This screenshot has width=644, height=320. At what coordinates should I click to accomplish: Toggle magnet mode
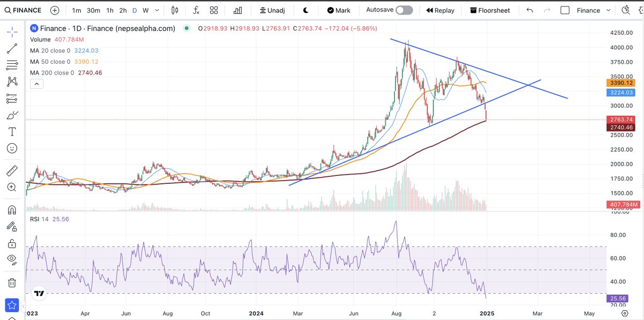[x=12, y=210]
